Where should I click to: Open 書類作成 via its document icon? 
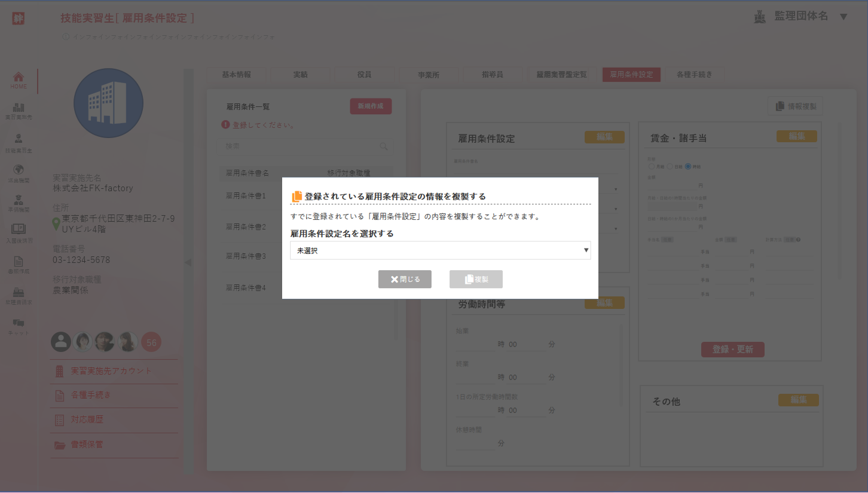click(x=18, y=265)
